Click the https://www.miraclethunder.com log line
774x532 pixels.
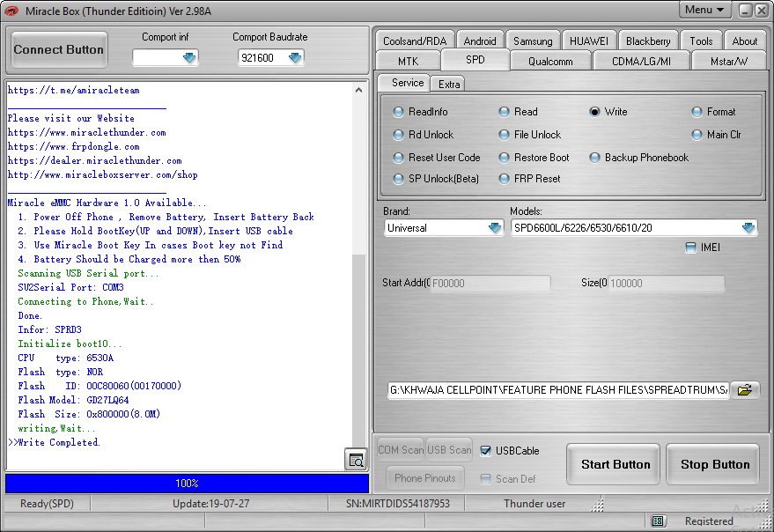87,132
